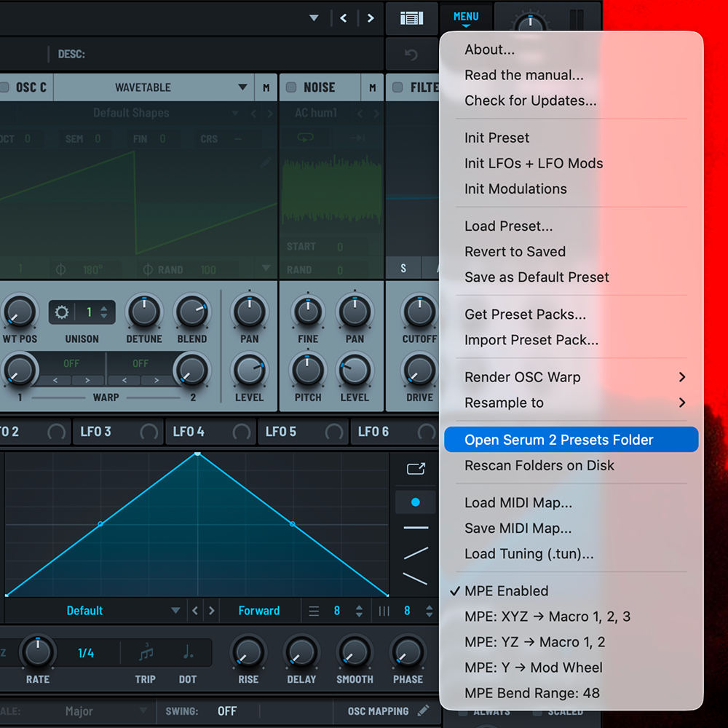The image size is (728, 728).
Task: Open WAVETABLE oscillator type dropdown
Action: click(x=154, y=87)
